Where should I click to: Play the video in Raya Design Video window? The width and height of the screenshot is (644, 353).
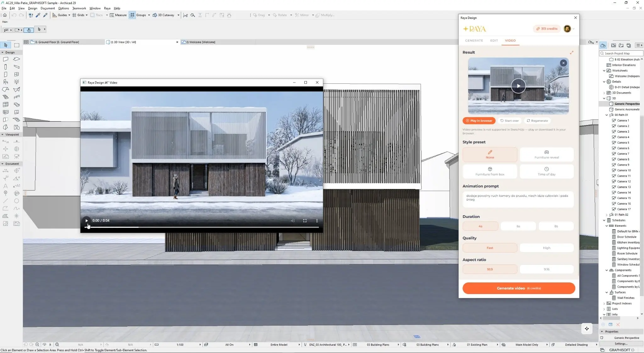pyautogui.click(x=86, y=220)
